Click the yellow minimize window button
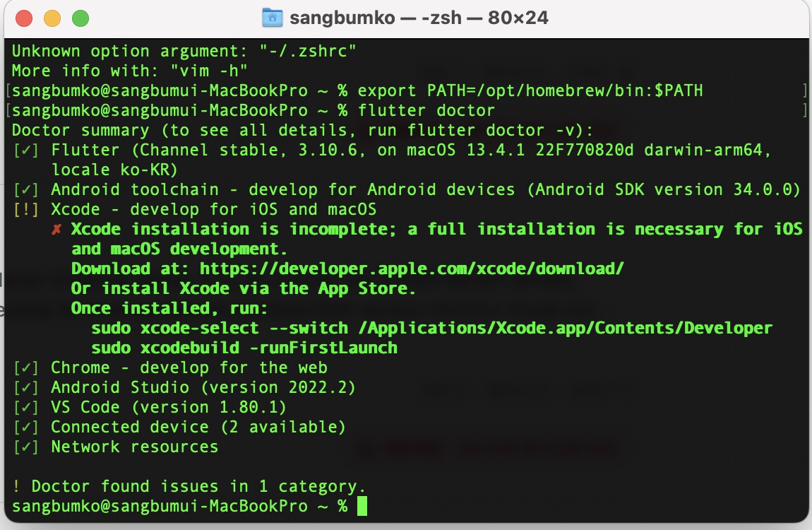Image resolution: width=812 pixels, height=530 pixels. click(x=52, y=18)
